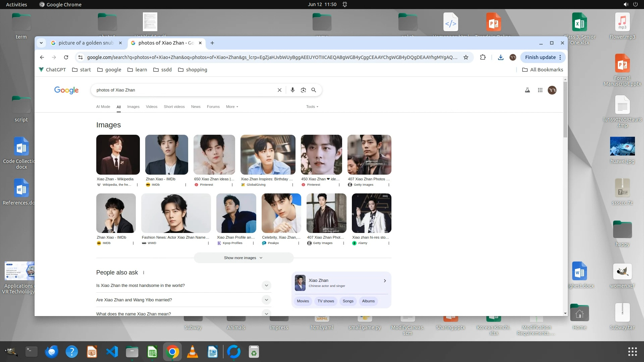
Task: Open the Xiao Zhan - Wikipedia image thumbnail
Action: click(118, 155)
